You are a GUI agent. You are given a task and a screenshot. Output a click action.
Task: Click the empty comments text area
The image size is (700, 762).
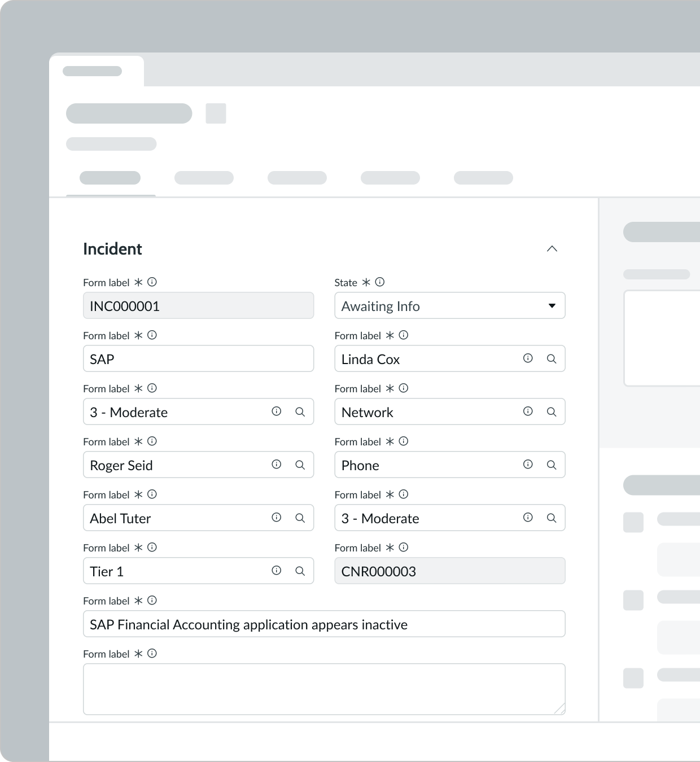(x=324, y=688)
